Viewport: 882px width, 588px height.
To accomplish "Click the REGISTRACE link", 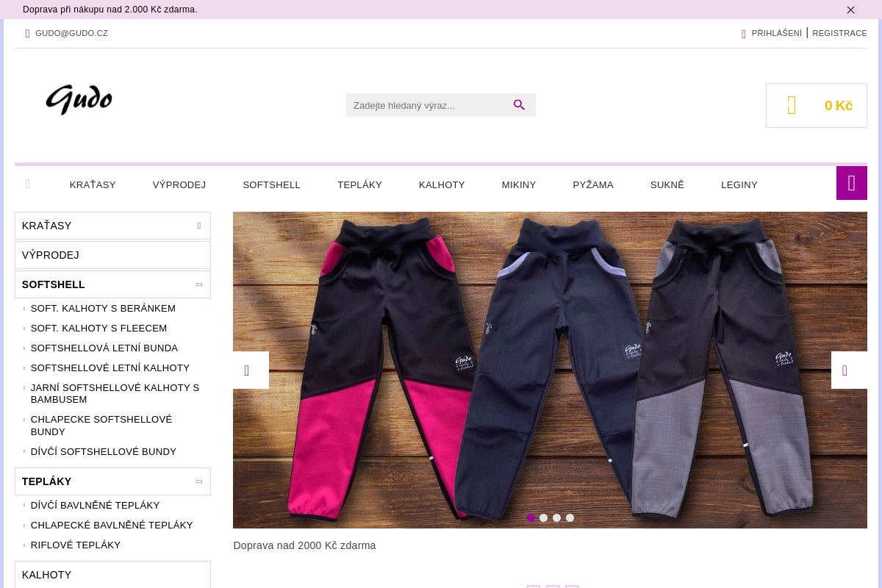I will (839, 33).
